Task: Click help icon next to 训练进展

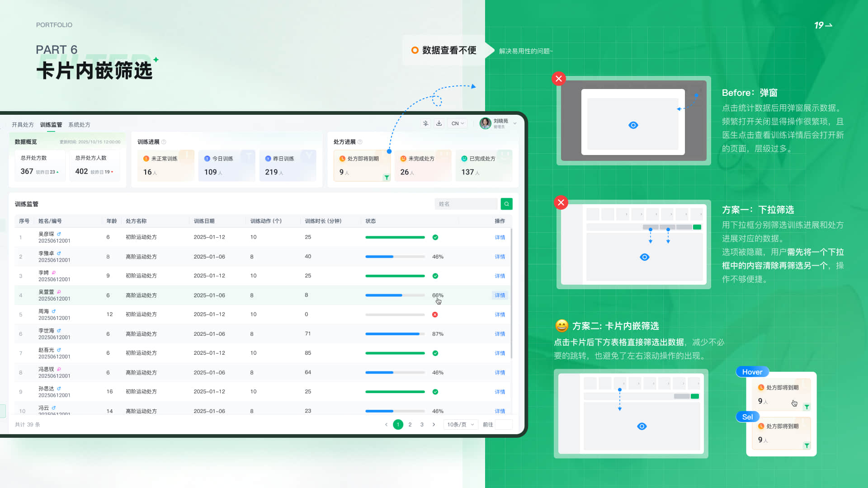Action: tap(164, 142)
